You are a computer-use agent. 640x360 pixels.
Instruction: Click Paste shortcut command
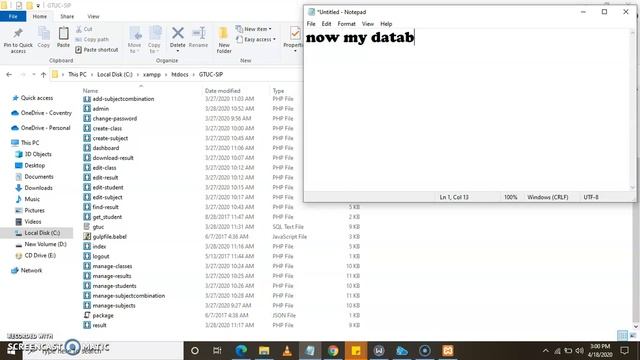point(97,50)
